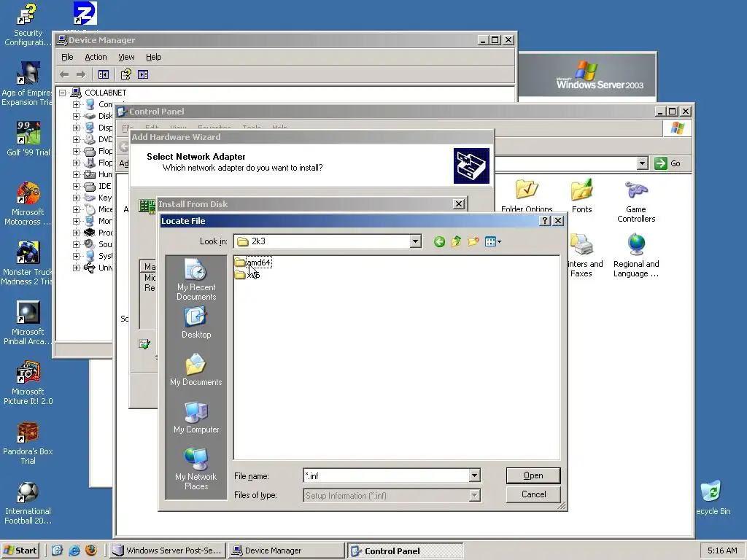Screen dimensions: 747x560
Task: Open the Control Panel address bar dropdown
Action: (642, 163)
